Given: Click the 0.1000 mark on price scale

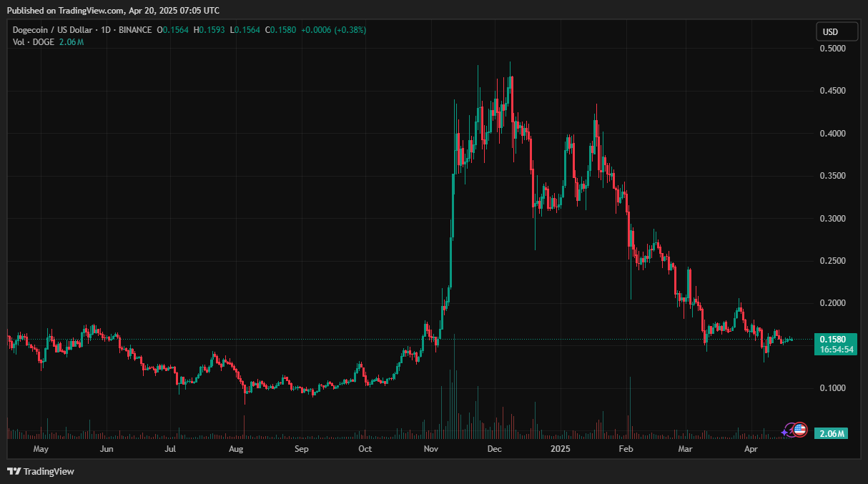Looking at the screenshot, I should [832, 388].
